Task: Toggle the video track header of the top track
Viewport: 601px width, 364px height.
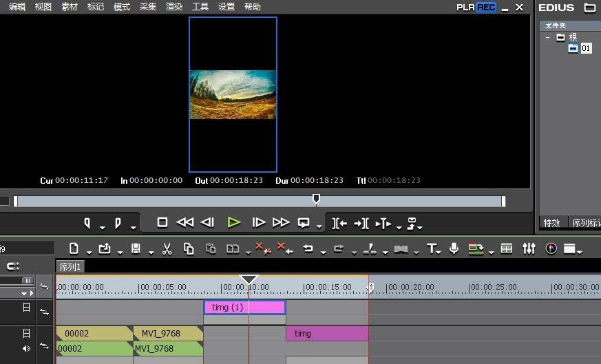Action: pyautogui.click(x=26, y=308)
